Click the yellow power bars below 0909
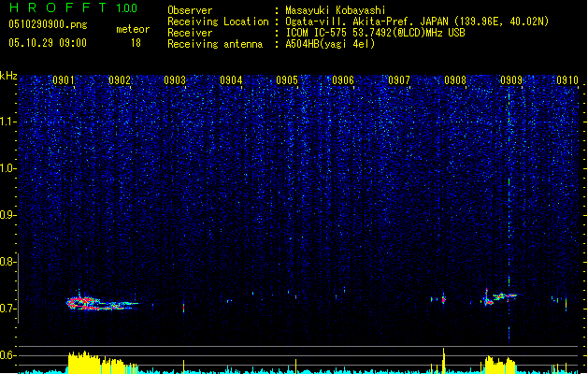The width and height of the screenshot is (588, 374). pyautogui.click(x=500, y=365)
